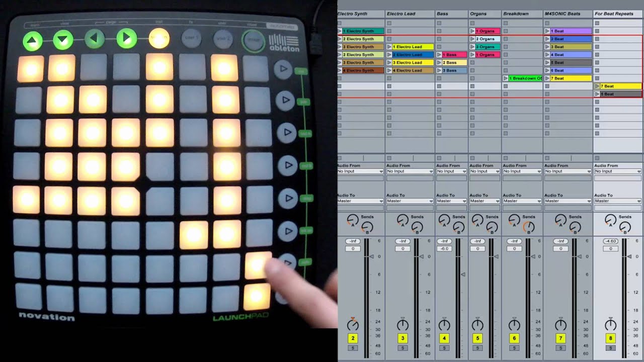Launch 7 Beat in M4SONIC Beats track
Viewport: 644px width, 362px height.
pyautogui.click(x=547, y=78)
